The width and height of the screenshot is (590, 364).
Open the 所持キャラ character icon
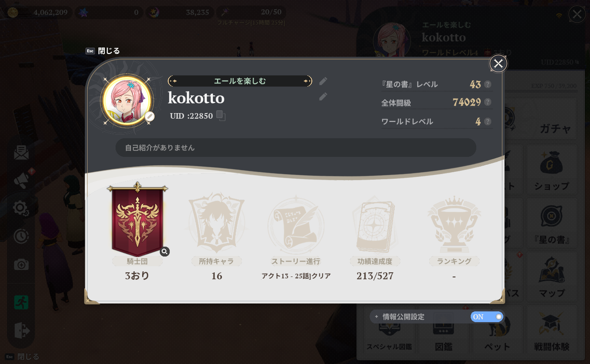[x=217, y=223]
